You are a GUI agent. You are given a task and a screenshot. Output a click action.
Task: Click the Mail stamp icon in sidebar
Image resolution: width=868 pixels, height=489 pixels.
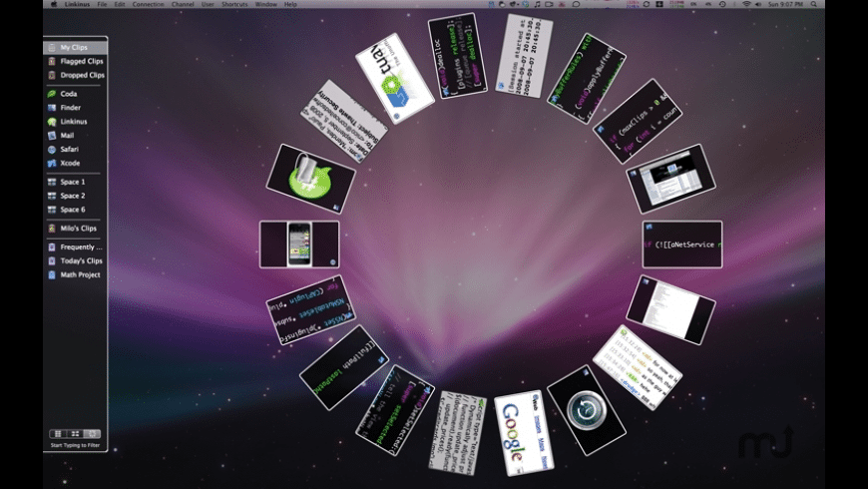point(52,135)
